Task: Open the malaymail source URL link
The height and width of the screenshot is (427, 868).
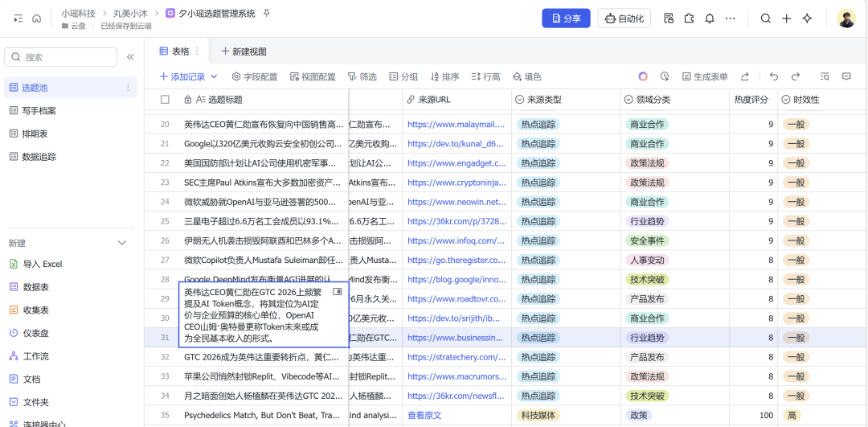Action: point(456,124)
